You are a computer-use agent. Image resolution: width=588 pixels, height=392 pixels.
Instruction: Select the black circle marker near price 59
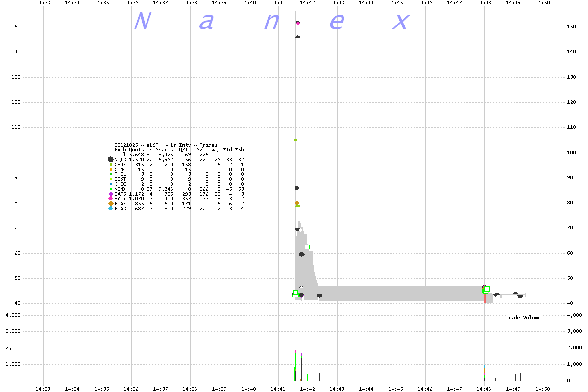click(302, 254)
